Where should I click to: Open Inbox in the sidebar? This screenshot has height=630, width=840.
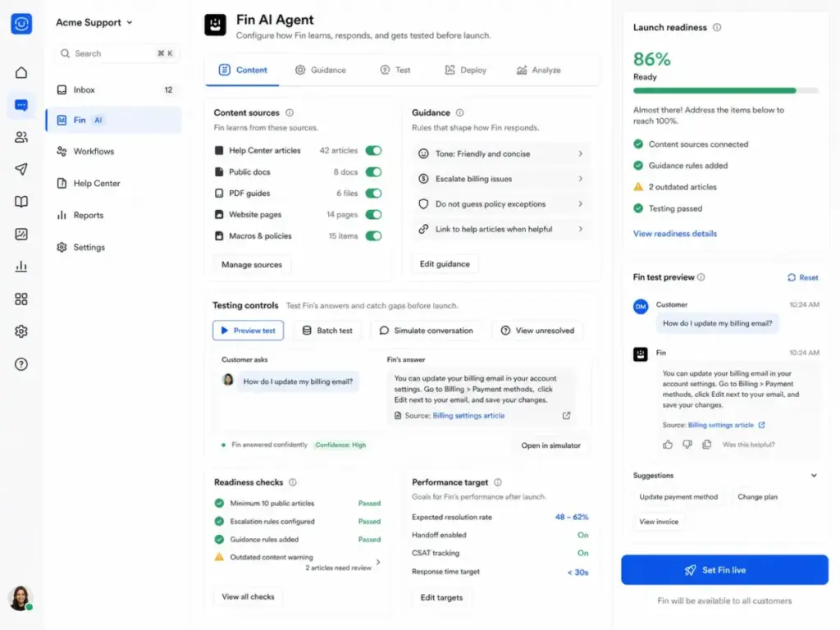114,90
